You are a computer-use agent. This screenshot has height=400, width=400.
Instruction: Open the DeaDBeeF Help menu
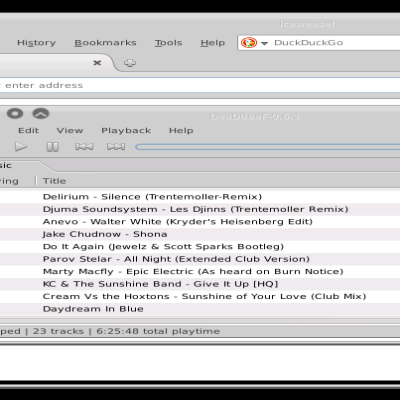tap(181, 130)
